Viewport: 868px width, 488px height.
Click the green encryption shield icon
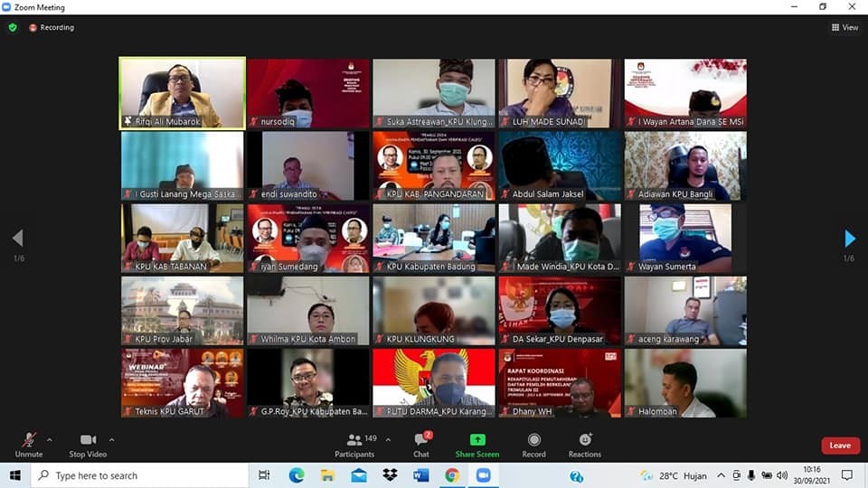point(13,28)
